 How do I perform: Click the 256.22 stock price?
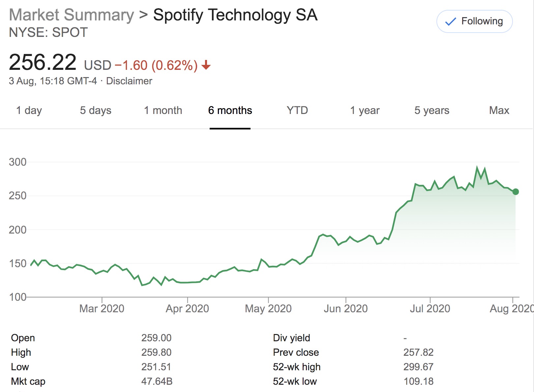tap(43, 62)
